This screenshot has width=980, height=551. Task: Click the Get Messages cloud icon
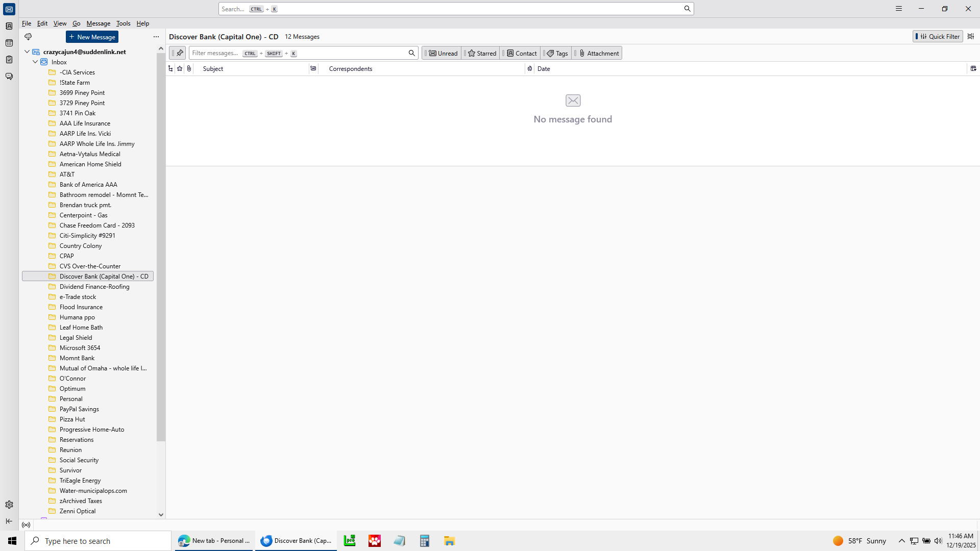[x=28, y=37]
